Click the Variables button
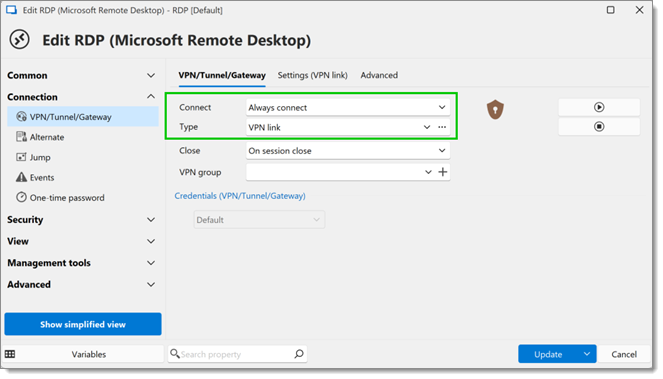 click(89, 354)
